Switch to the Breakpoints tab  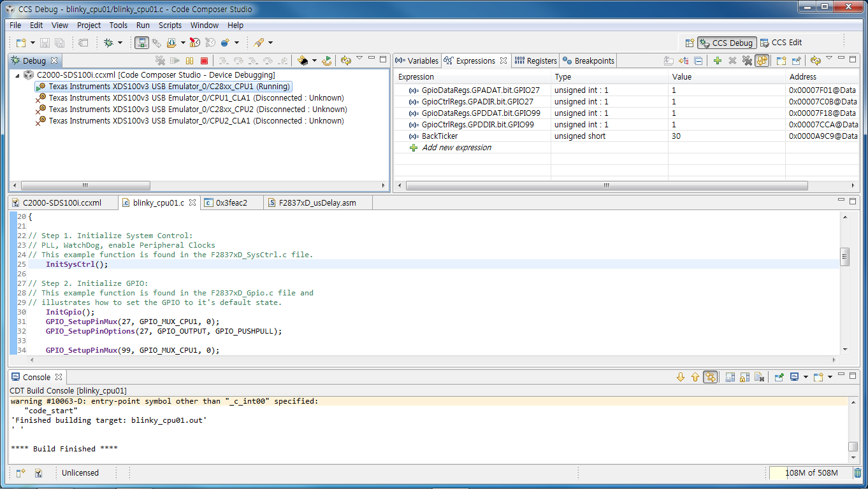(588, 60)
